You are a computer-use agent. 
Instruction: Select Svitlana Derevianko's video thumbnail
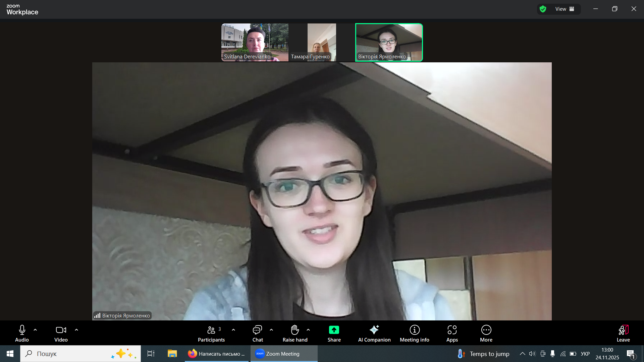(x=255, y=42)
